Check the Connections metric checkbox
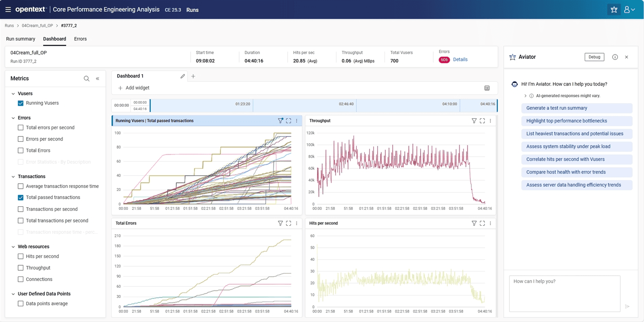Screen dimensions: 644x322 point(21,279)
